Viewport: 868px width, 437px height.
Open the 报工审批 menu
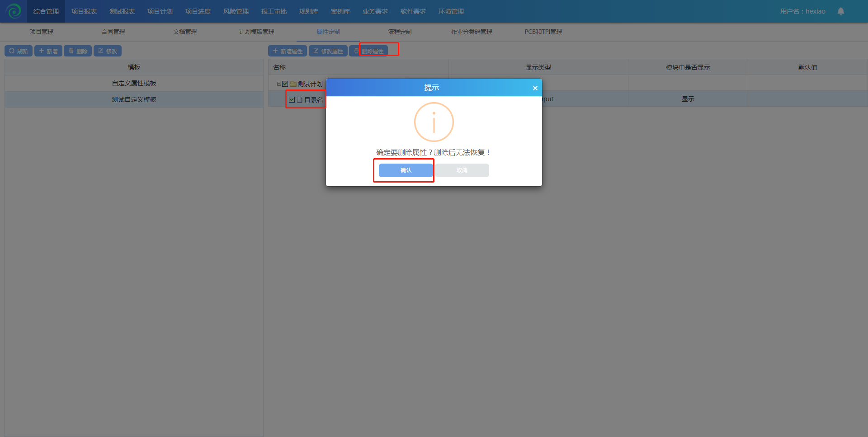click(274, 11)
